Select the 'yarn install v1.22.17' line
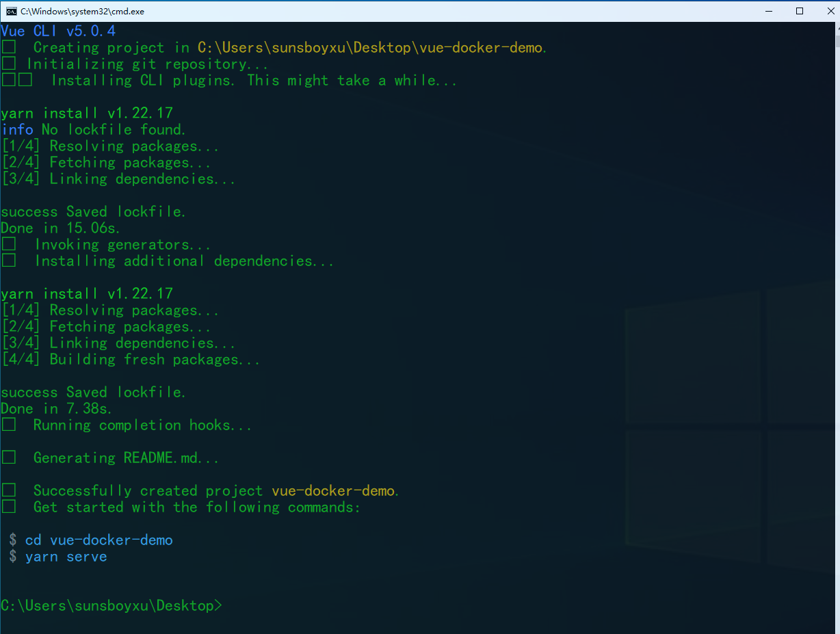 tap(87, 113)
